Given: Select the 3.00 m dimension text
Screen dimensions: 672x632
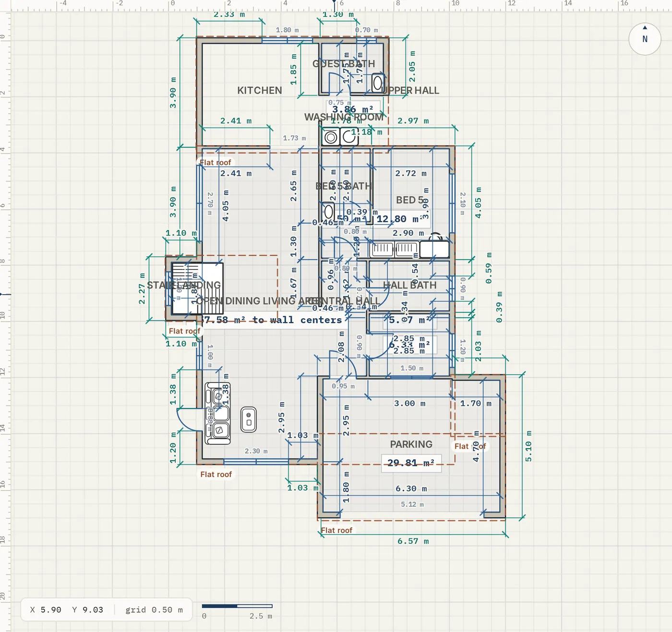Looking at the screenshot, I should click(x=410, y=404).
